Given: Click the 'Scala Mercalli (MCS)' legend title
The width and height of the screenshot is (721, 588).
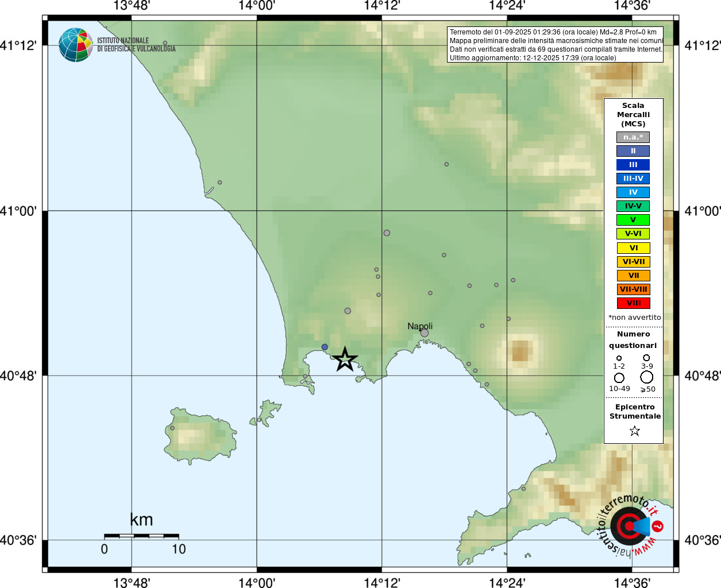Looking at the screenshot, I should tap(633, 115).
